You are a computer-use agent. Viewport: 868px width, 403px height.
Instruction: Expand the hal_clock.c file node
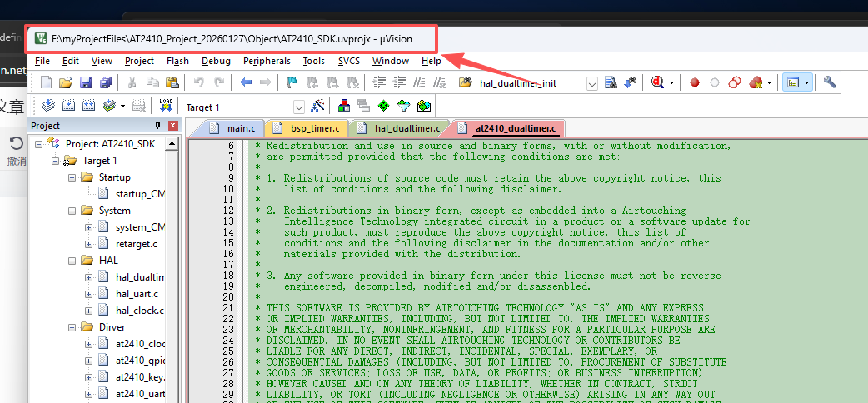coord(88,310)
